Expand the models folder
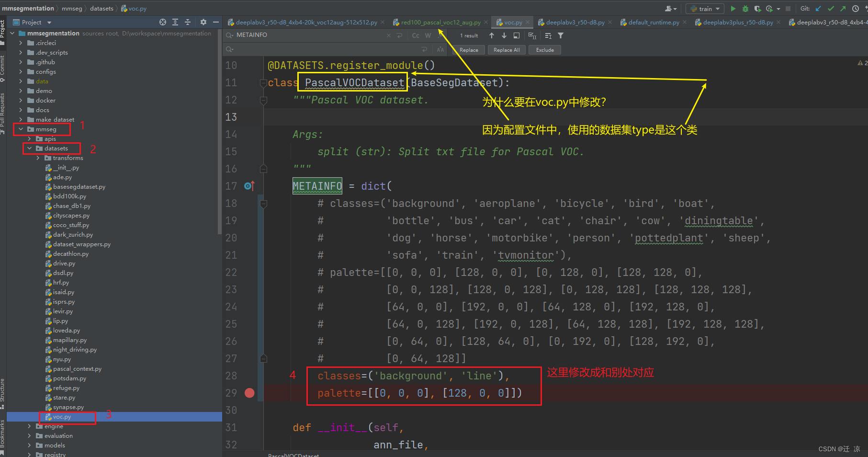Viewport: 868px width, 457px height. [29, 446]
